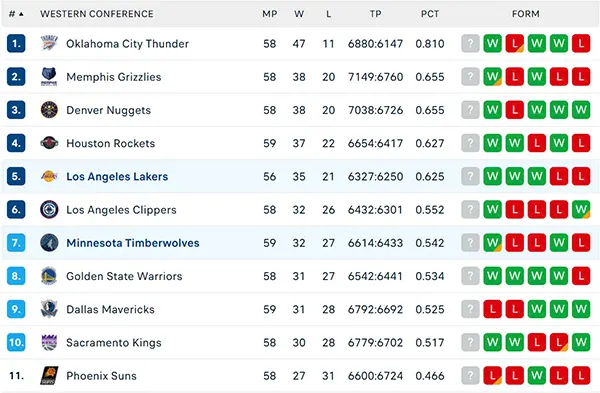Select the Phoenix Suns logo

(49, 375)
